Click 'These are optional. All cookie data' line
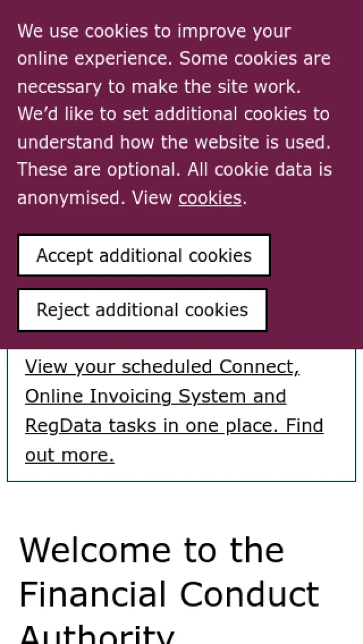 point(174,169)
